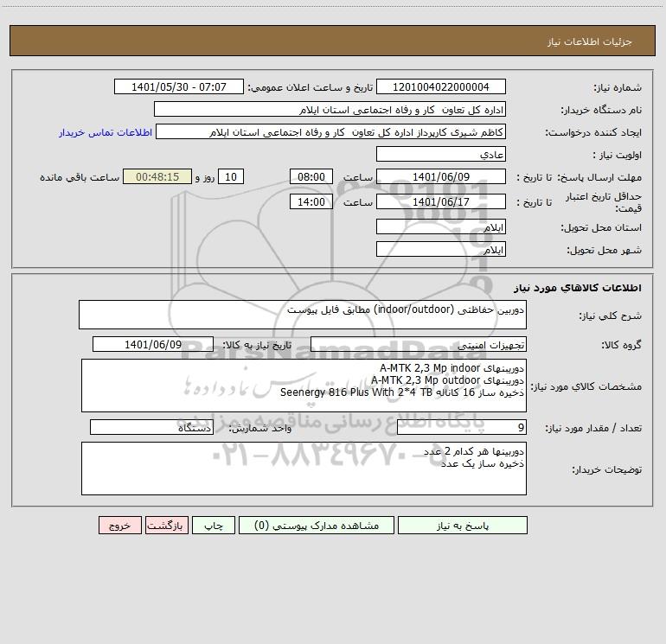Click the شماره نیاز label
This screenshot has width=666, height=644.
tap(618, 88)
